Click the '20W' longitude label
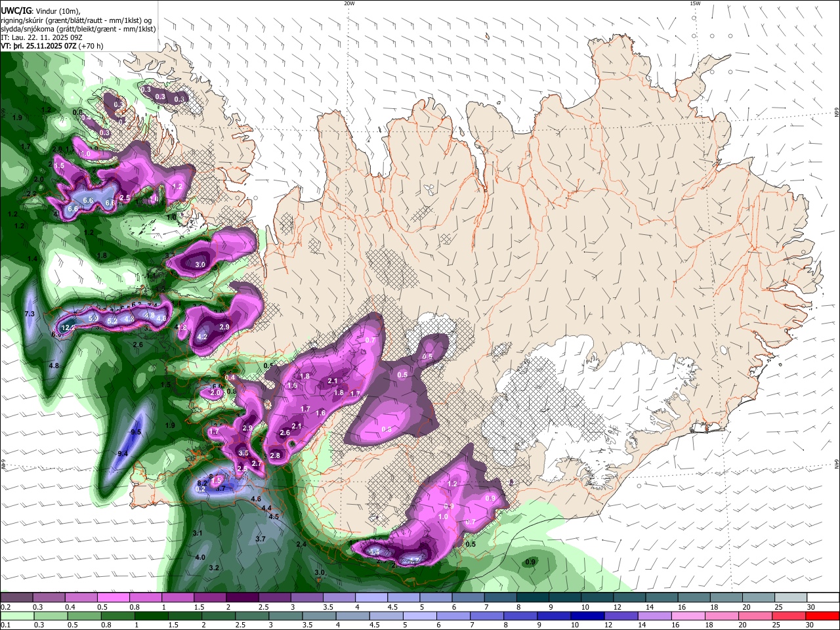840x630 pixels. (349, 3)
